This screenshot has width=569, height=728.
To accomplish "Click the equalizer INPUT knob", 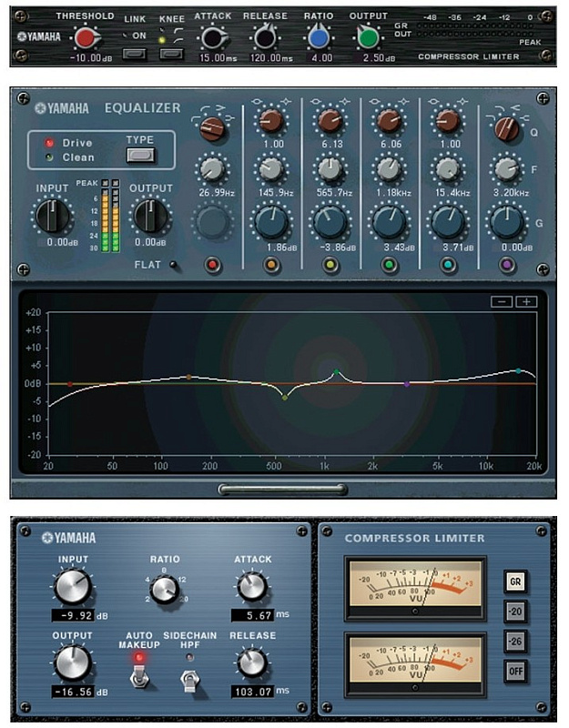I will point(53,216).
